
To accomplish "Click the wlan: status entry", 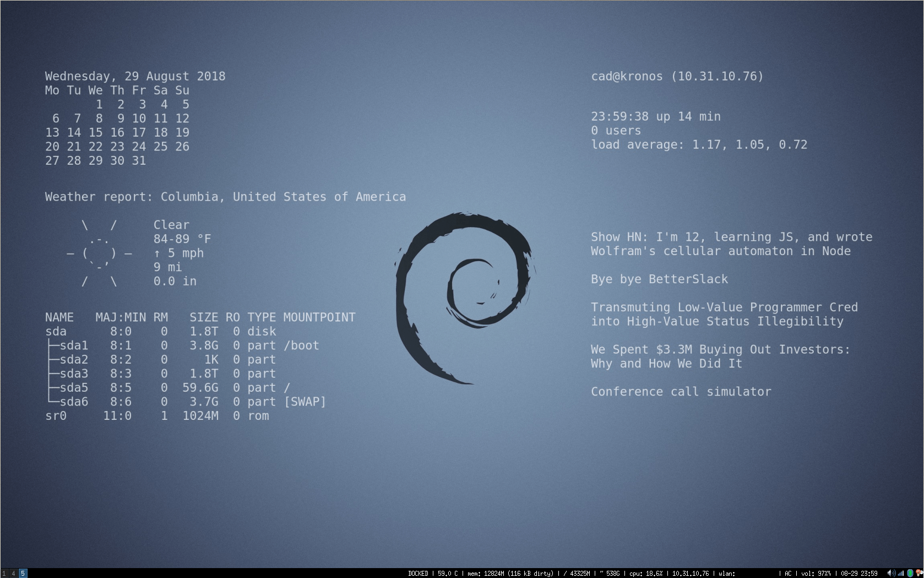I will tap(727, 574).
